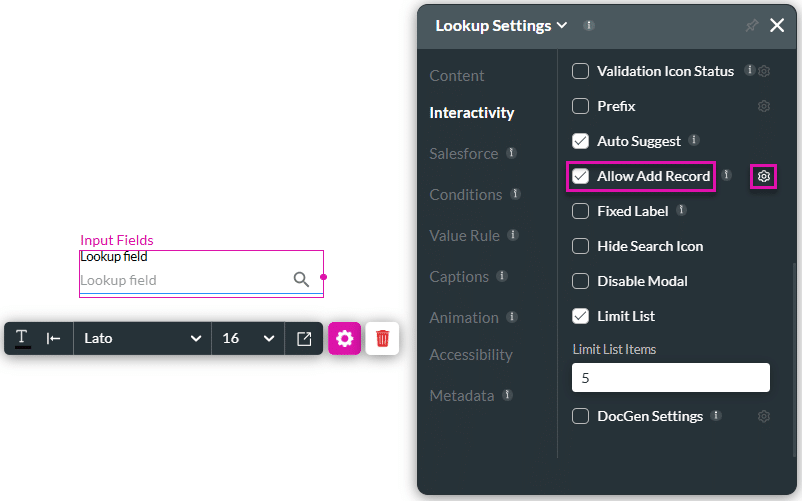
Task: Open the Metadata tab
Action: click(x=461, y=396)
